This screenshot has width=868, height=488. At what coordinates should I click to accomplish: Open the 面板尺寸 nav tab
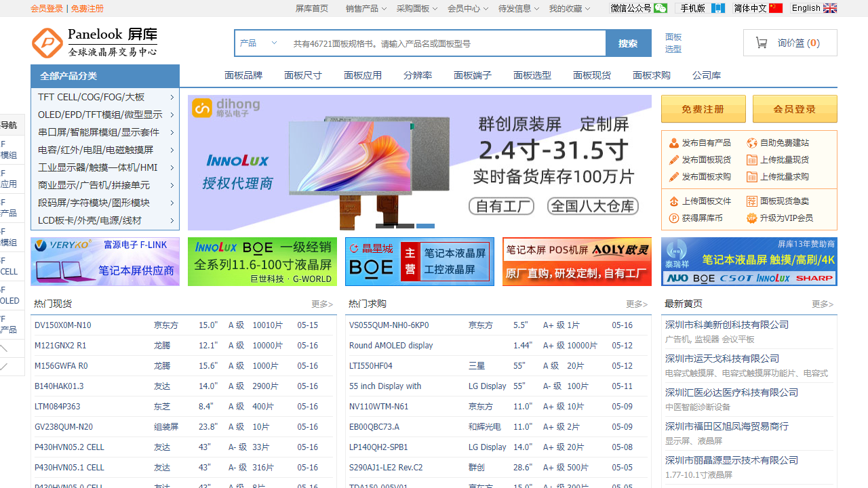(303, 75)
